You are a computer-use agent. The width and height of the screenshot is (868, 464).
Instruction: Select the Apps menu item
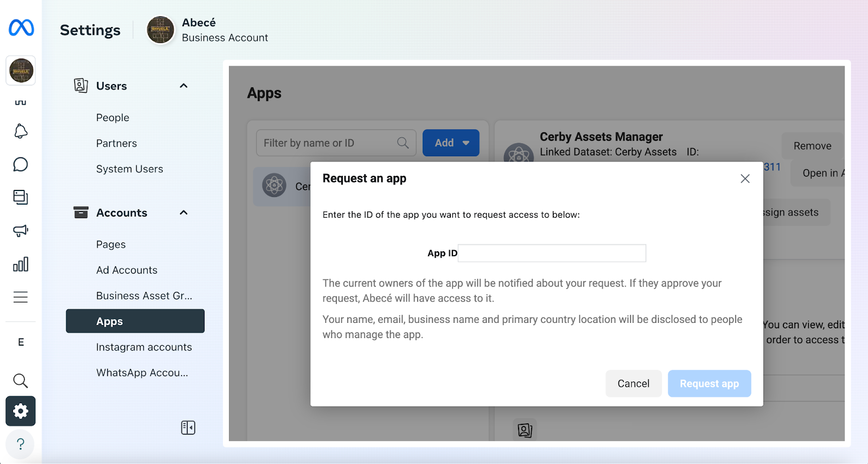[x=135, y=321]
